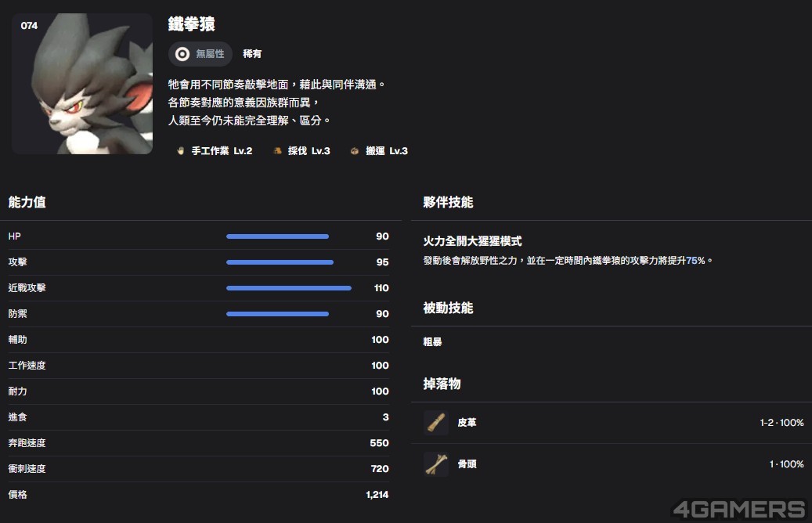This screenshot has width=812, height=523.
Task: Click the 火力全開大猩猩模式 partner skill title
Action: (472, 241)
